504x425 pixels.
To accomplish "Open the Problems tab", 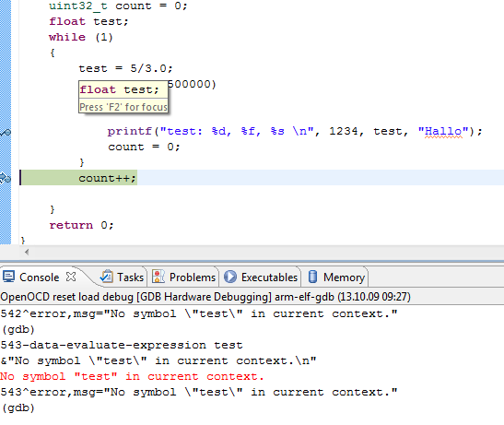I will click(183, 277).
